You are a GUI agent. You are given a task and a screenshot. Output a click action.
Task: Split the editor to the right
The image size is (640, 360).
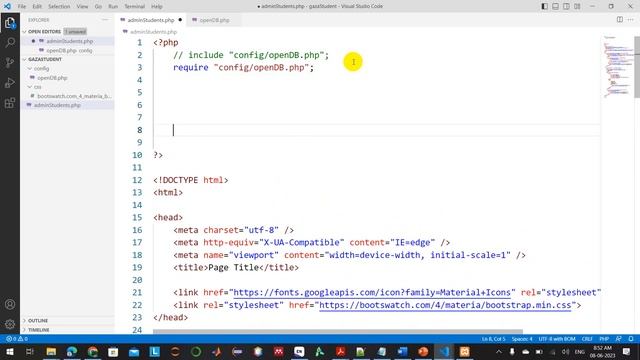620,20
